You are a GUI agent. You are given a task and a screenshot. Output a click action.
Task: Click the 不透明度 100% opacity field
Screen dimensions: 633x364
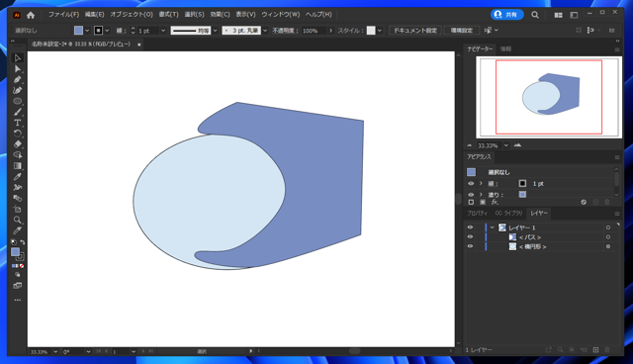(315, 31)
